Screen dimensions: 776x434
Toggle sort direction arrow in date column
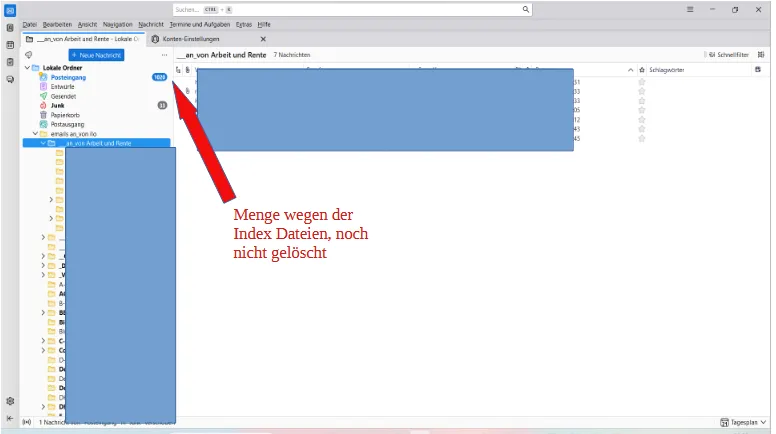point(630,70)
